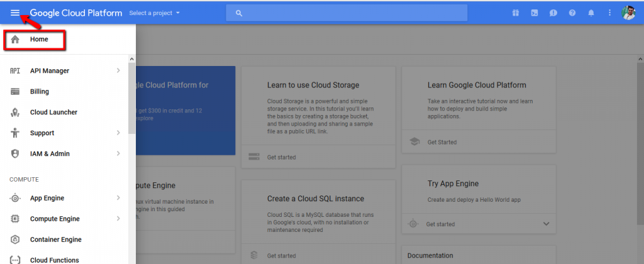Select Container Engine menu item
Image resolution: width=644 pixels, height=264 pixels.
pyautogui.click(x=56, y=239)
